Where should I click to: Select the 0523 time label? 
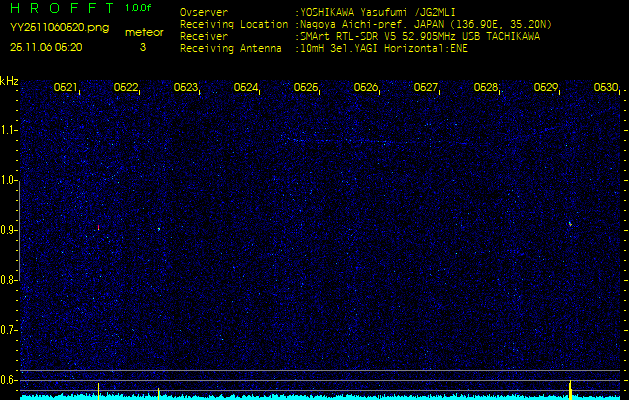[185, 88]
